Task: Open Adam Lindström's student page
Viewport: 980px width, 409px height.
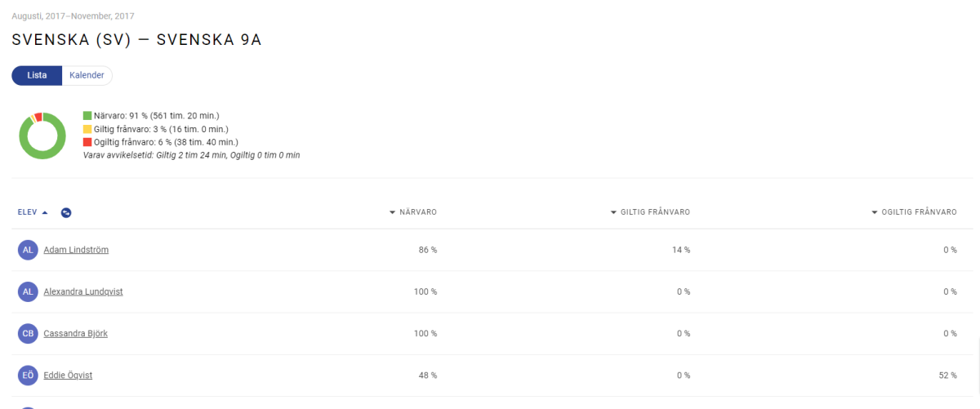Action: 76,250
